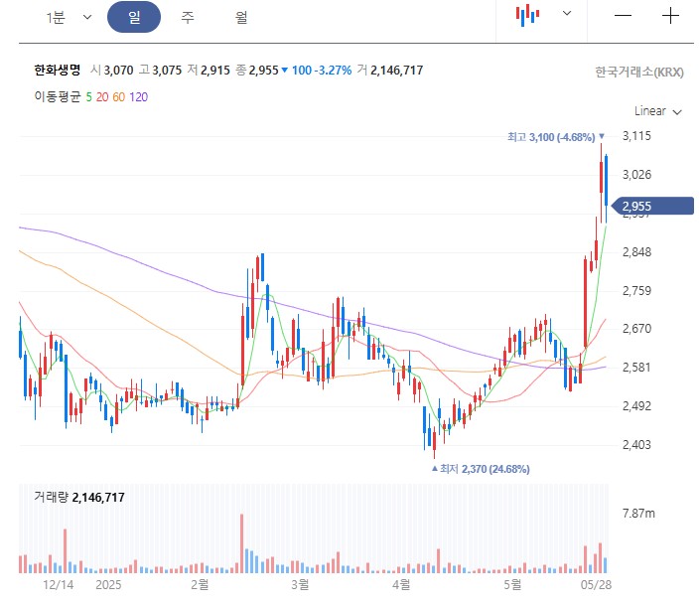Click the 05/28 date label
This screenshot has width=700, height=606.
[x=596, y=584]
